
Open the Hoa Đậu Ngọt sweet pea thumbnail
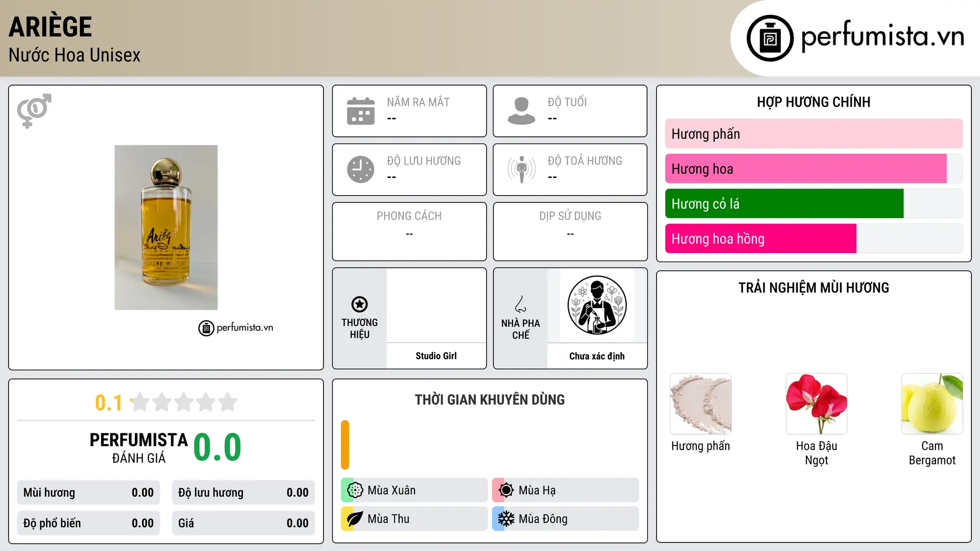(x=816, y=404)
